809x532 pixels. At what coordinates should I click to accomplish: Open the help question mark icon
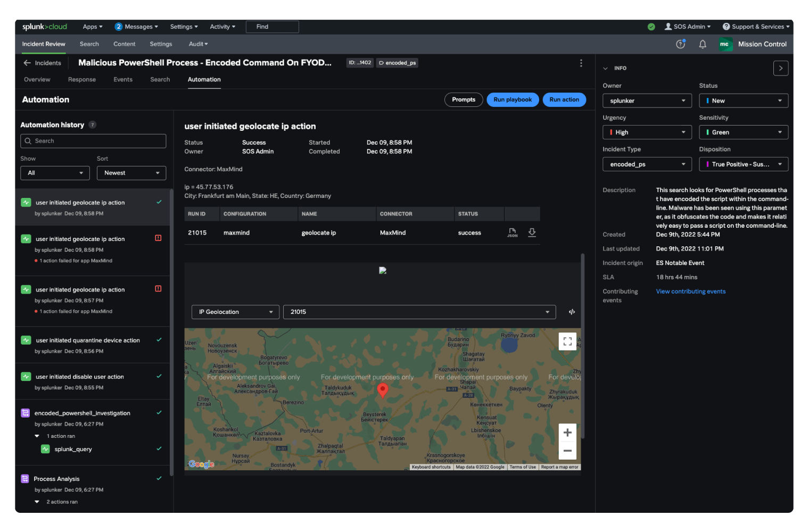[x=680, y=44]
